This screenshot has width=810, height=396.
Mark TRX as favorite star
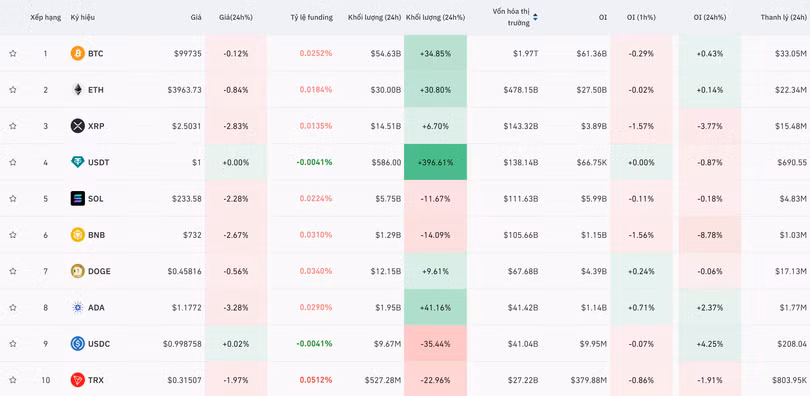(x=13, y=380)
